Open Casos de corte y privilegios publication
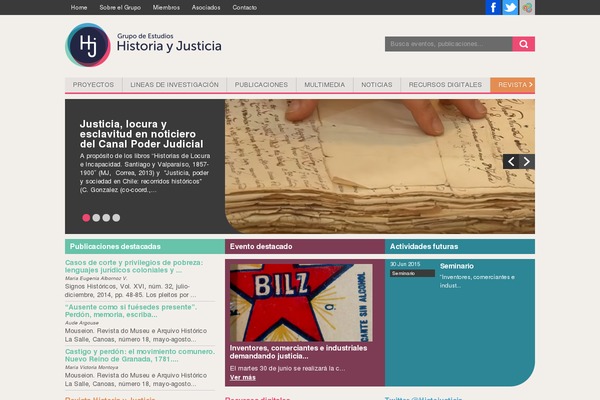Screen dimensions: 600x400 [x=134, y=266]
